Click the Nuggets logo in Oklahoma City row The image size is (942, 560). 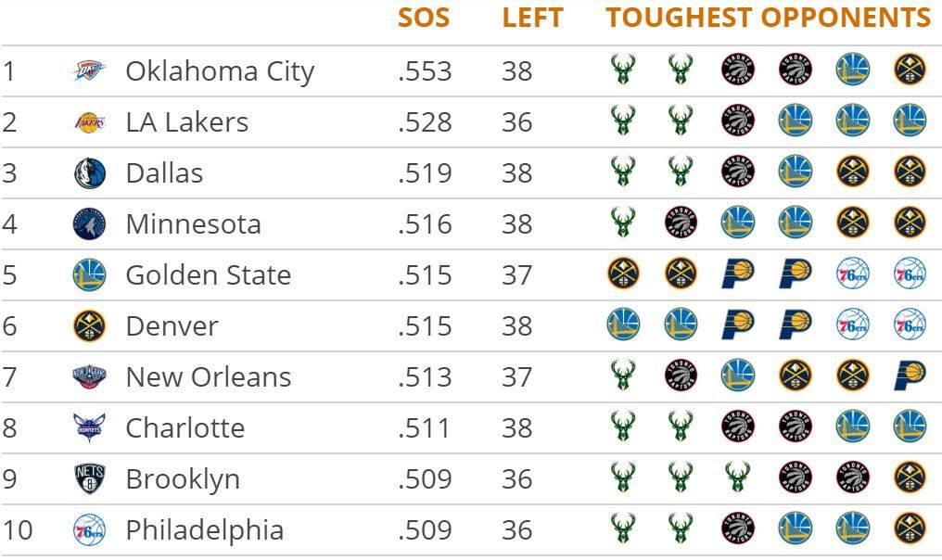tap(910, 70)
